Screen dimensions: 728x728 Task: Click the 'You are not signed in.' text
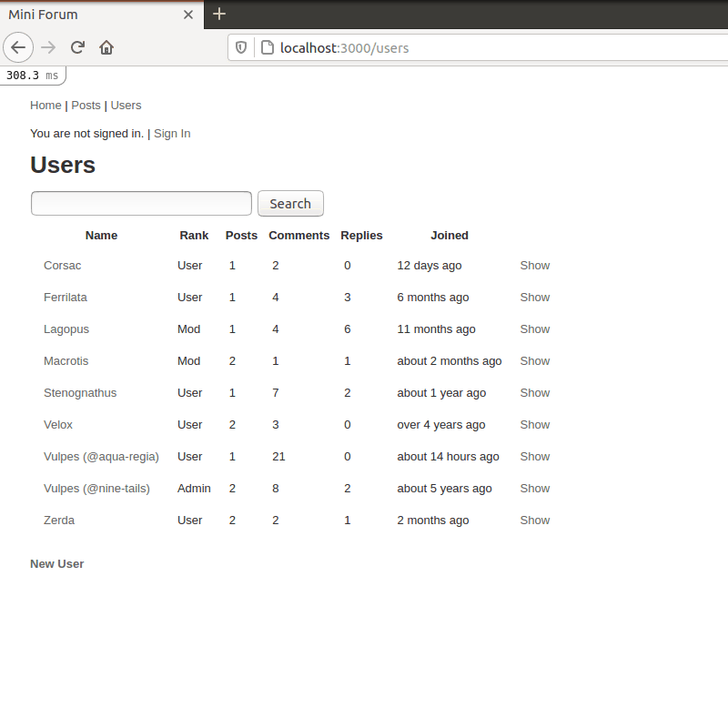click(x=86, y=134)
